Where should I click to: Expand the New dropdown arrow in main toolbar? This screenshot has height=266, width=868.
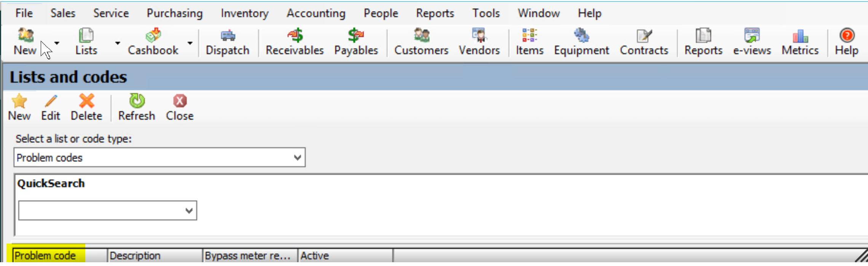point(57,43)
